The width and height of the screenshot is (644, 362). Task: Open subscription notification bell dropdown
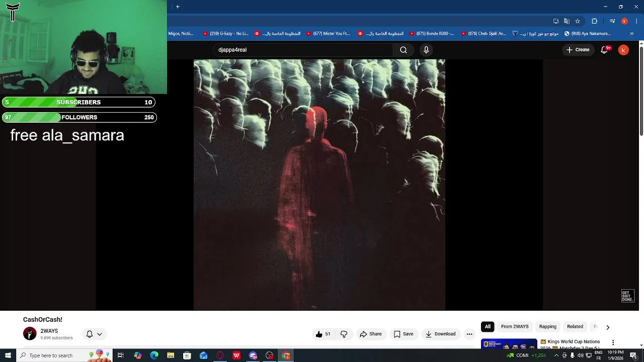[94, 334]
